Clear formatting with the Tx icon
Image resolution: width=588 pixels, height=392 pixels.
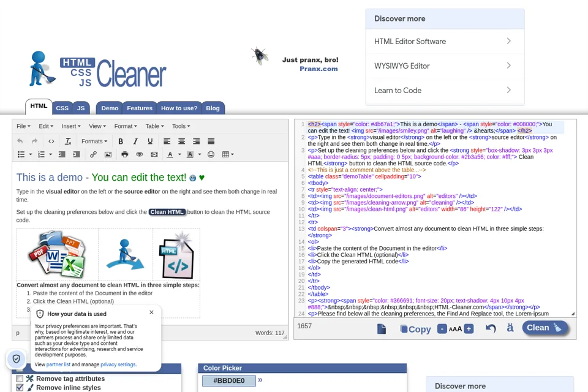pyautogui.click(x=68, y=141)
